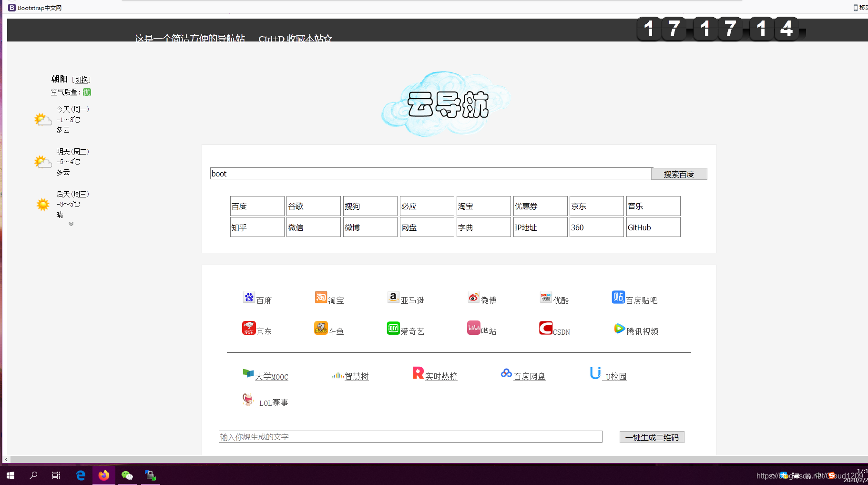Click today's weather cloudy icon

43,119
